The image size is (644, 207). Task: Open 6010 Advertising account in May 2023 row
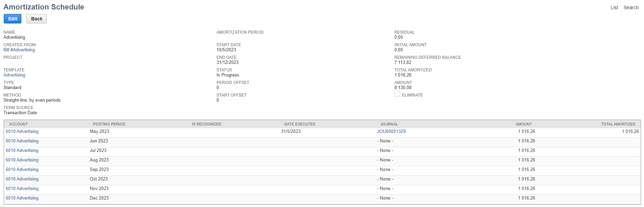[22, 132]
